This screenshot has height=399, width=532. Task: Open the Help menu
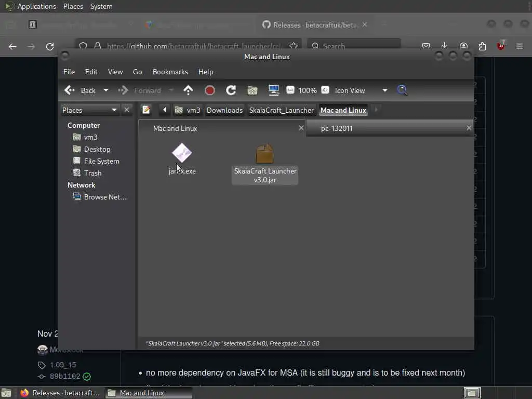click(x=206, y=72)
